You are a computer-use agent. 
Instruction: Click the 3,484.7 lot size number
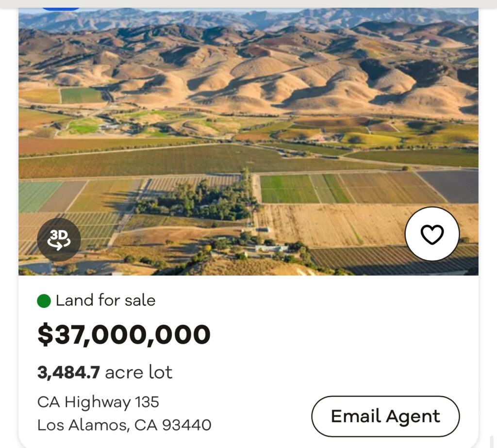click(68, 372)
